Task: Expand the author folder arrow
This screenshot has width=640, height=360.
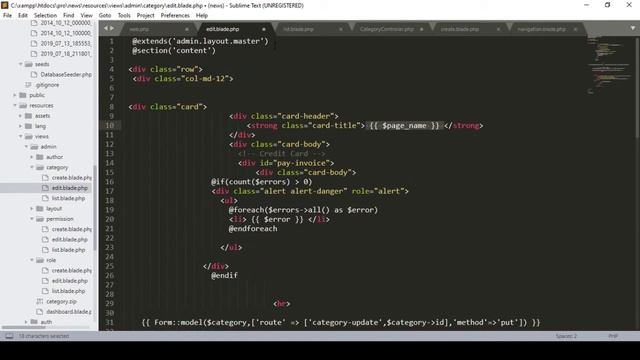Action: (x=32, y=157)
